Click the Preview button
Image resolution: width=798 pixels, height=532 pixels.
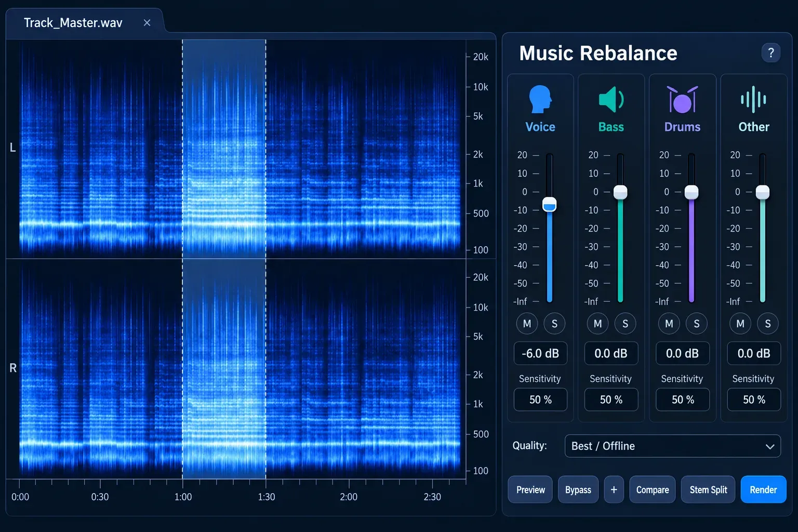pos(530,489)
